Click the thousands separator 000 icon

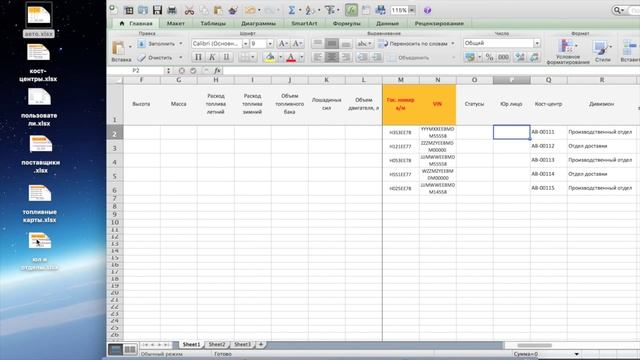point(503,57)
